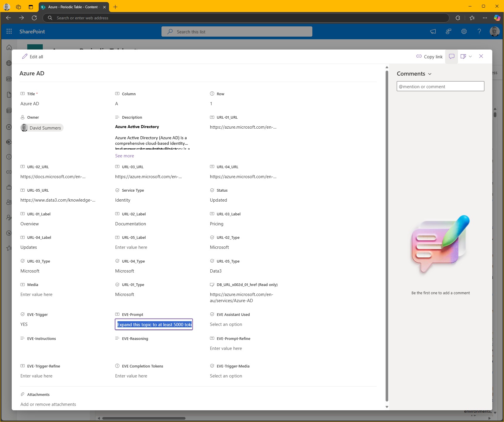
Task: Open the SharePoint app launcher
Action: [9, 31]
